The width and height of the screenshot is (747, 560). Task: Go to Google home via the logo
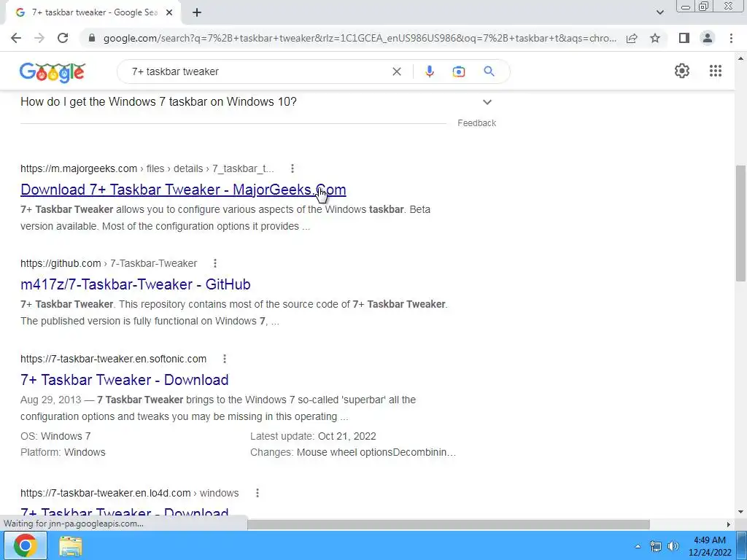pyautogui.click(x=53, y=72)
